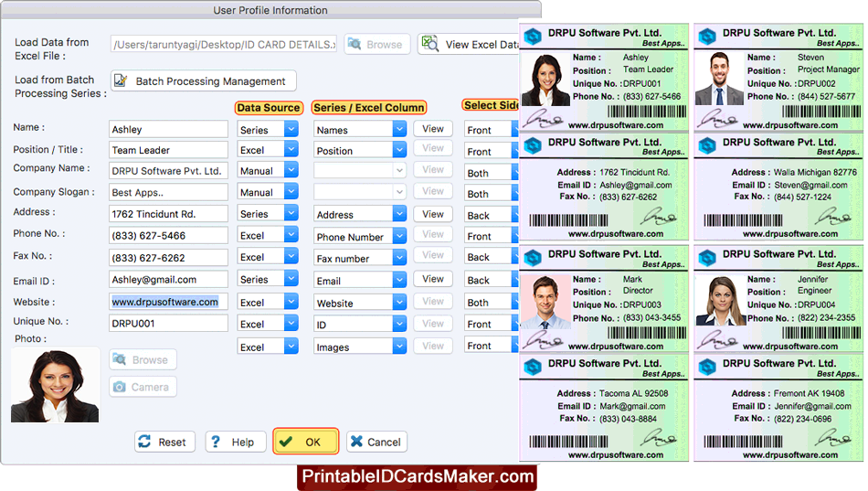
Task: Click the Unique No. field DRPU001
Action: [x=168, y=323]
